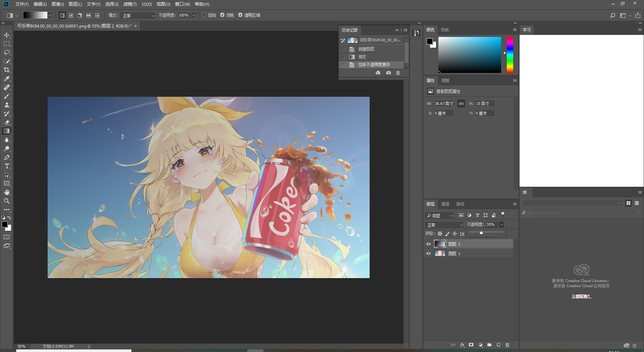Viewport: 644px width, 352px height.
Task: Delete the current history state
Action: 398,73
